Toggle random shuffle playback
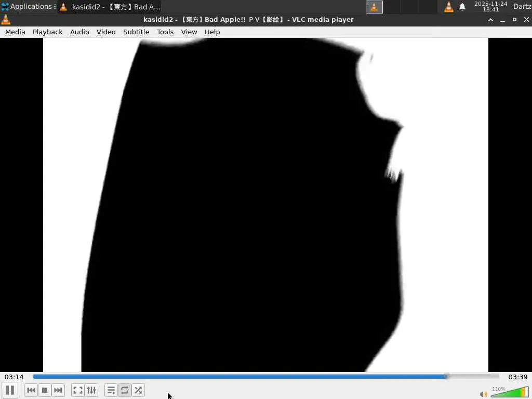The height and width of the screenshot is (399, 532). 138,390
